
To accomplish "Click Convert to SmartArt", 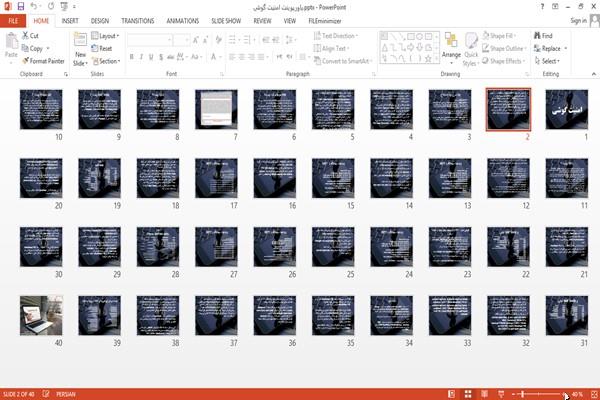I will (x=342, y=61).
